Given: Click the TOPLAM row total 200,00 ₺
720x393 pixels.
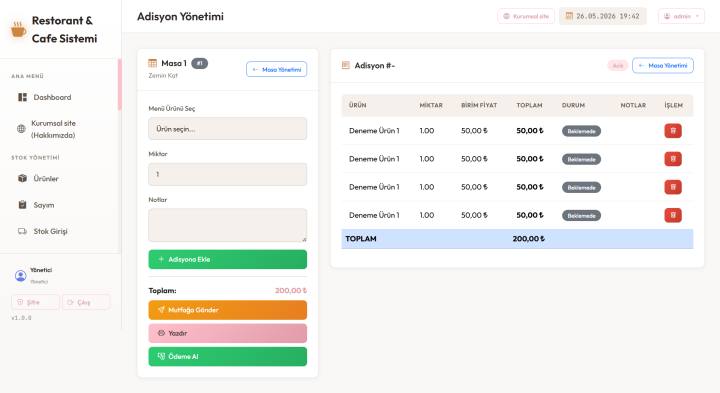Looking at the screenshot, I should 529,239.
